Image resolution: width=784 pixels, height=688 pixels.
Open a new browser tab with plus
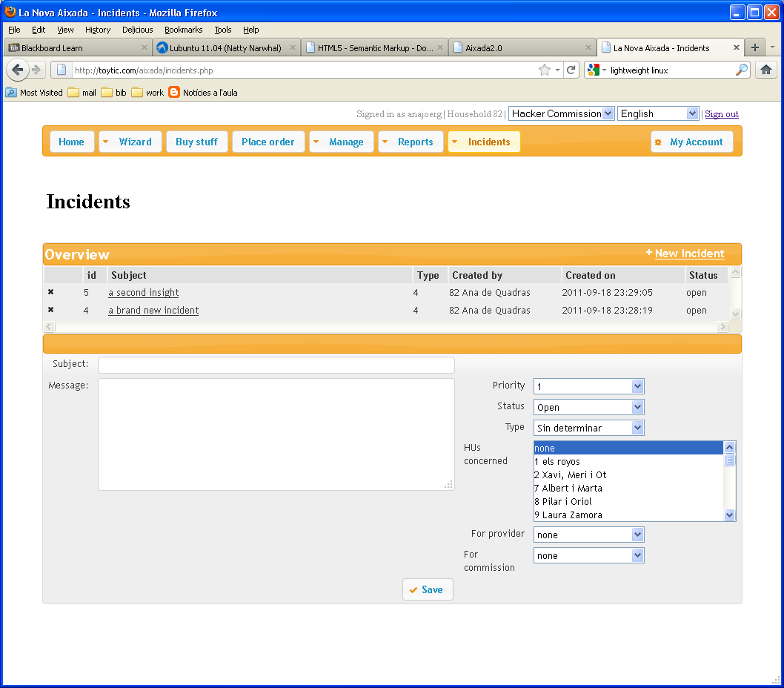point(754,47)
